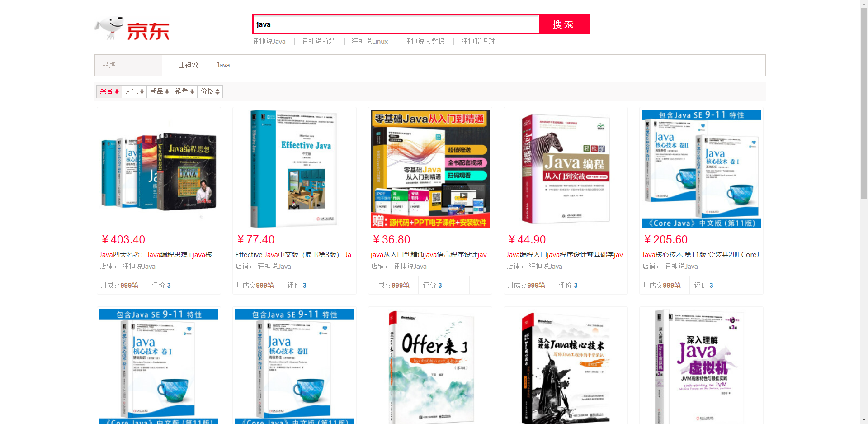Screen dimensions: 868x424
Task: Sort results by 新品
Action: (159, 91)
